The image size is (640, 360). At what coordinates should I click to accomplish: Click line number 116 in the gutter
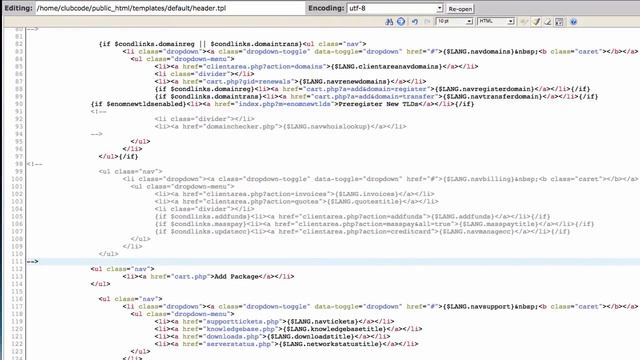17,299
